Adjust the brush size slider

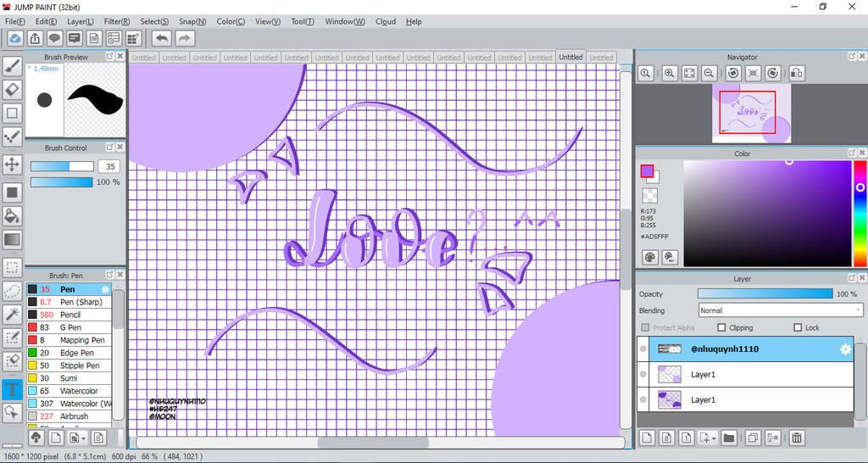(62, 166)
